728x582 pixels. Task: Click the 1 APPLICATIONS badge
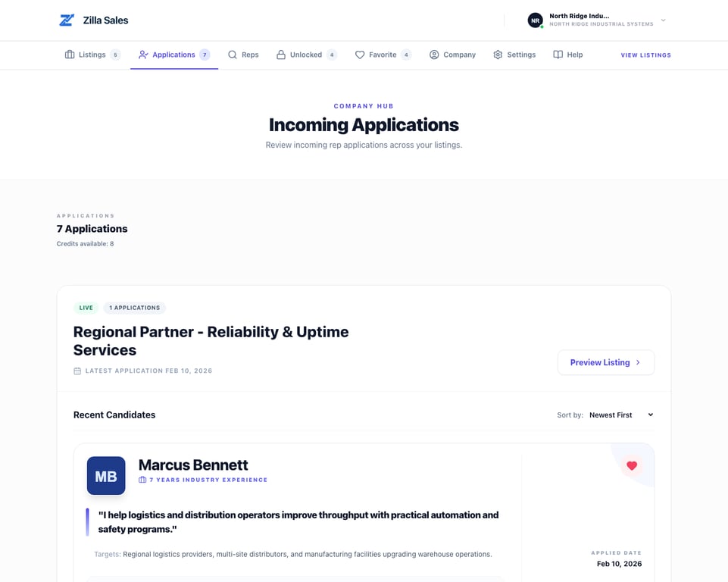[135, 308]
